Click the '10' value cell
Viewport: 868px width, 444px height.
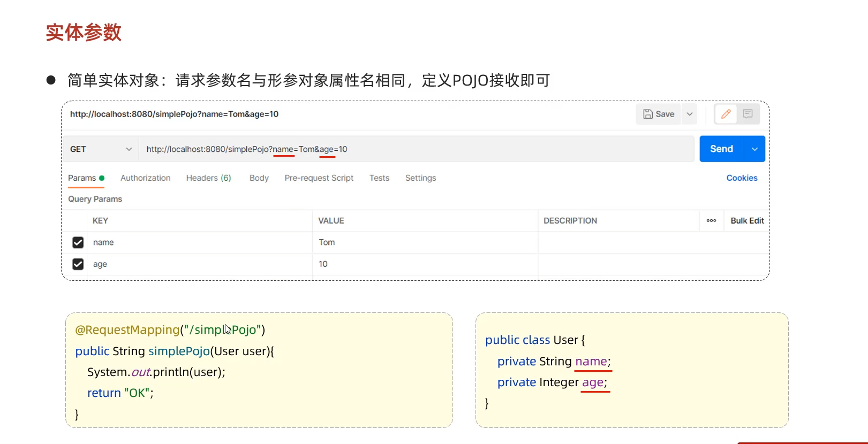pyautogui.click(x=425, y=264)
